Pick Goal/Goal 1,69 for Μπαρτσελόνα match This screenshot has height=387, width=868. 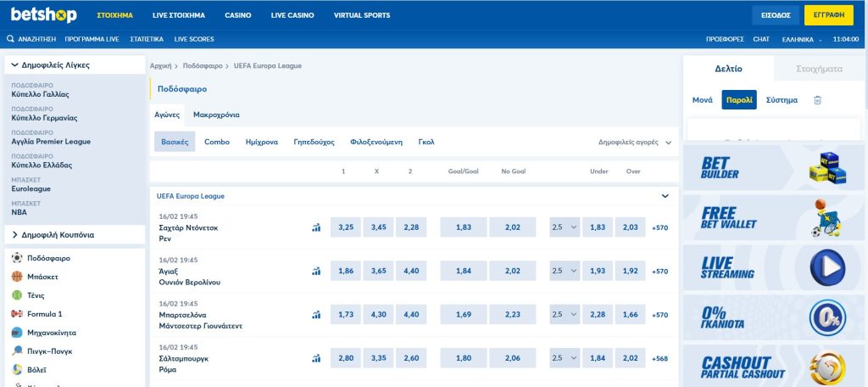click(464, 314)
